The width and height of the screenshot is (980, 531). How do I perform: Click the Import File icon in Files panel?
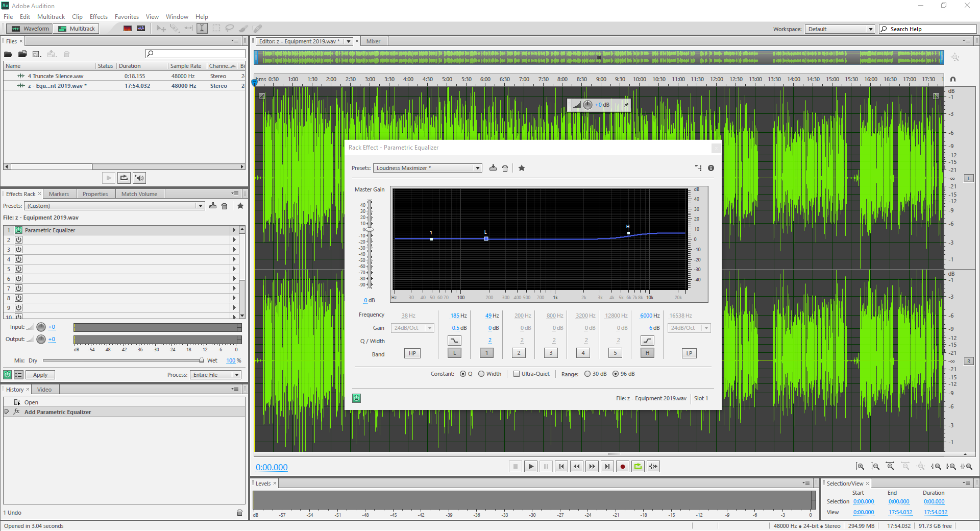(22, 54)
